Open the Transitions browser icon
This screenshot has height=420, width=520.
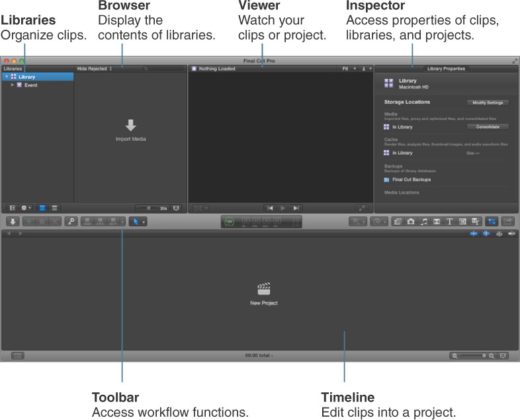pyautogui.click(x=437, y=222)
